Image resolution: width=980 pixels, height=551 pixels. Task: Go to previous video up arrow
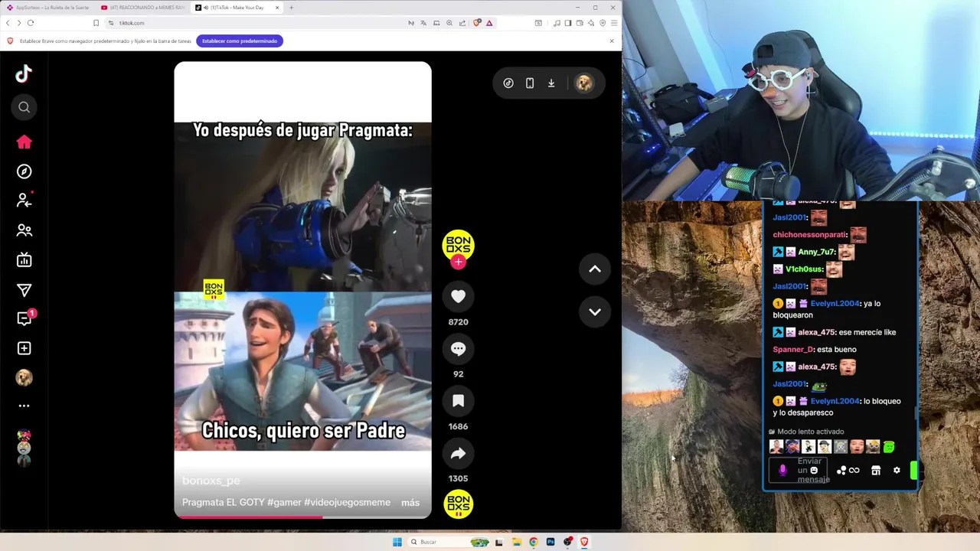(595, 269)
